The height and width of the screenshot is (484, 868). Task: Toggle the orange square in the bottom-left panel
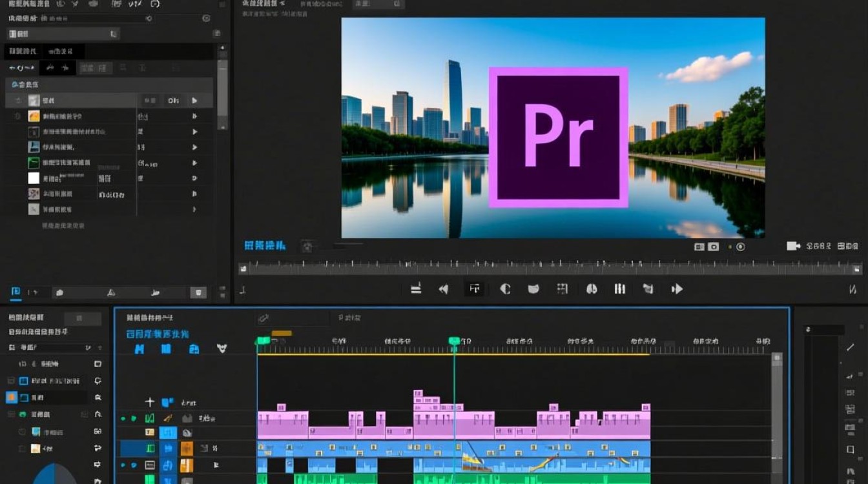pyautogui.click(x=11, y=398)
